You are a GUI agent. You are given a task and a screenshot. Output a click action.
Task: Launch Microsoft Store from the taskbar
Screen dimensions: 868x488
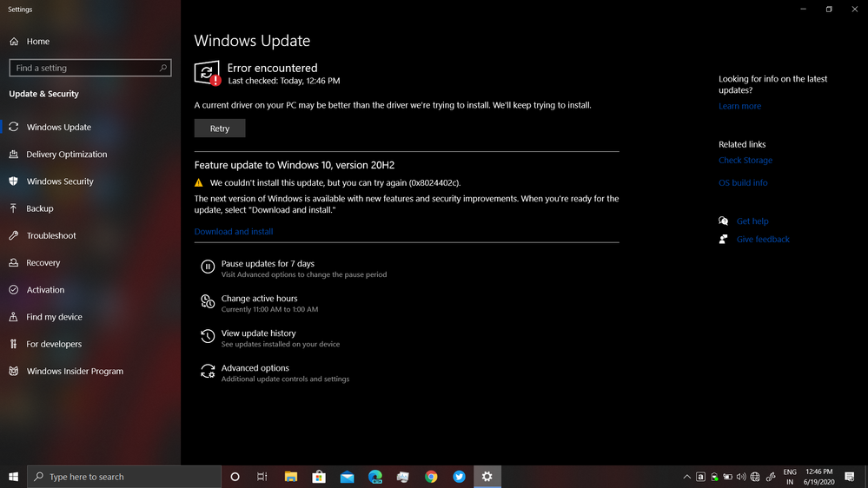[319, 477]
